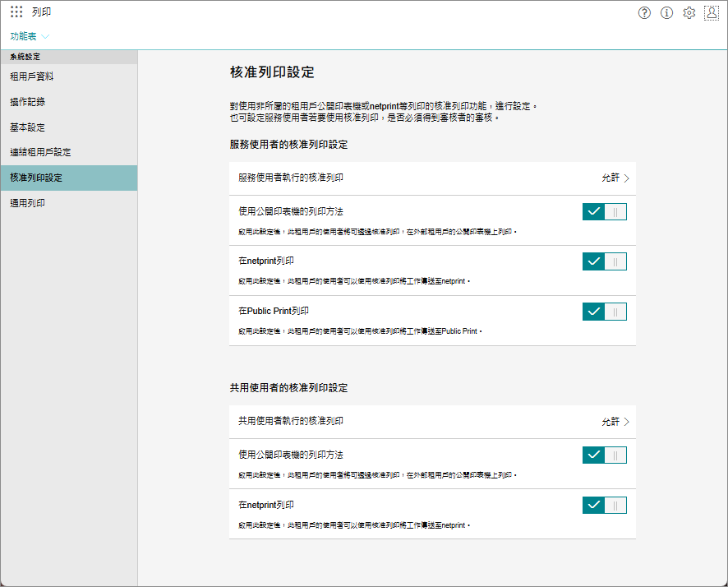Click the user account profile icon
This screenshot has height=587, width=728.
click(x=712, y=13)
